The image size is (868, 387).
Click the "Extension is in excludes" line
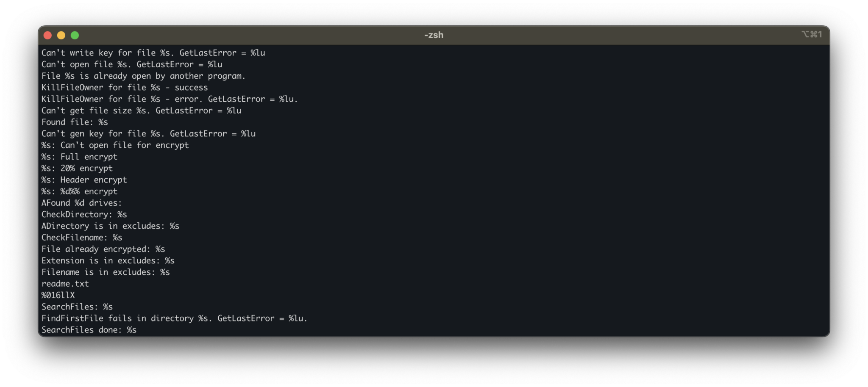108,261
